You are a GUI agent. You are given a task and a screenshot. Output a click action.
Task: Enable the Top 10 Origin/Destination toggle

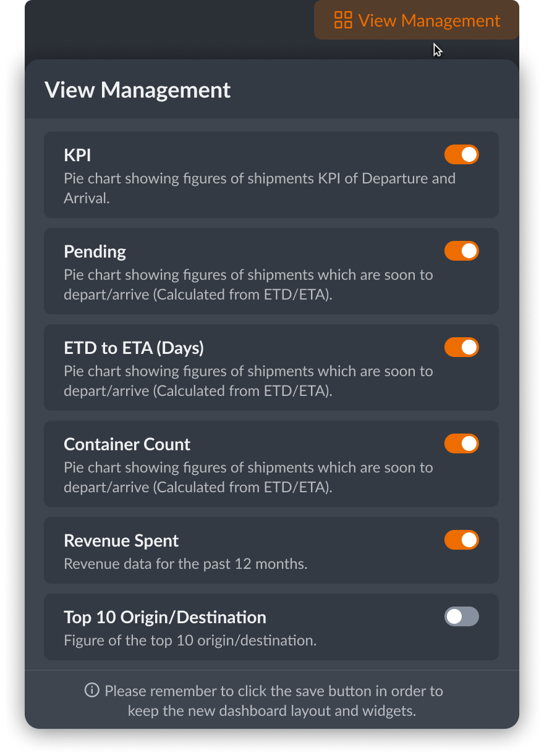click(461, 616)
